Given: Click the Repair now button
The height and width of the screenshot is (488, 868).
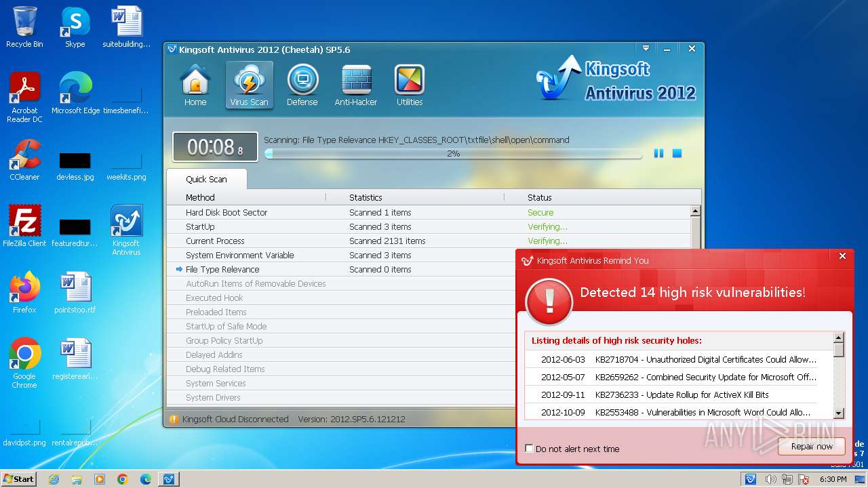Looking at the screenshot, I should pyautogui.click(x=812, y=447).
